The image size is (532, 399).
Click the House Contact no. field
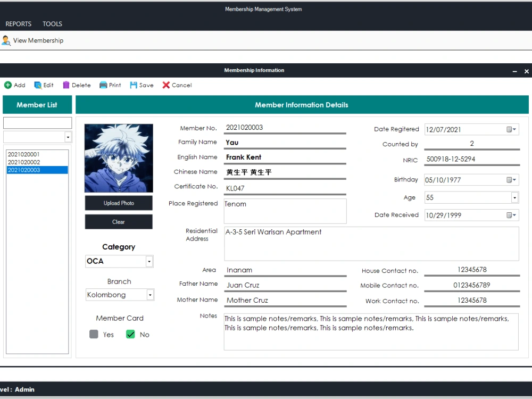tap(471, 270)
